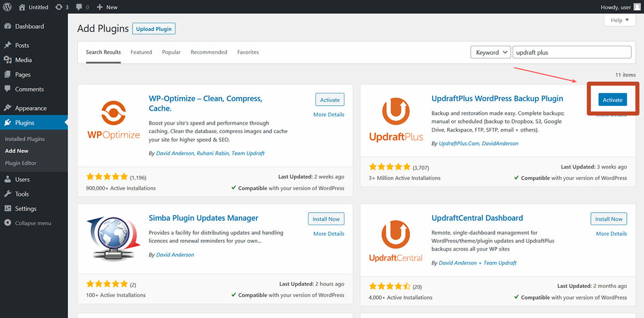Switch to the Featured tab
Image resolution: width=644 pixels, height=318 pixels.
coord(141,52)
